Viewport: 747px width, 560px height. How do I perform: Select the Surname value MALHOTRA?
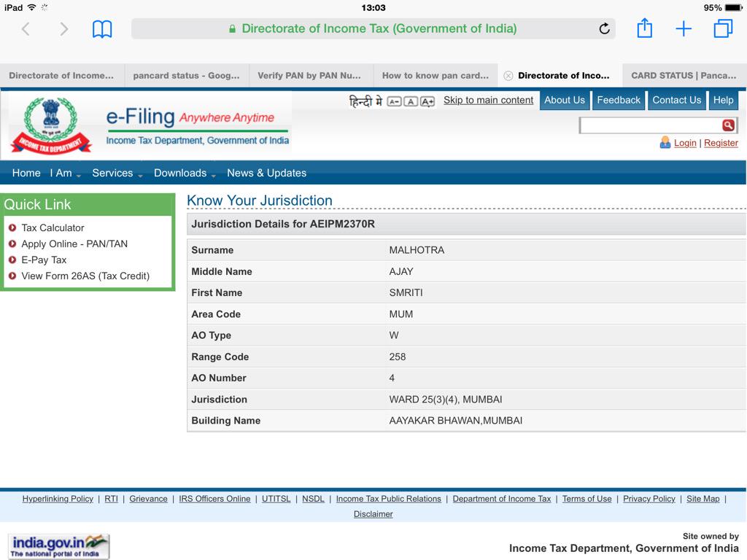tap(417, 250)
